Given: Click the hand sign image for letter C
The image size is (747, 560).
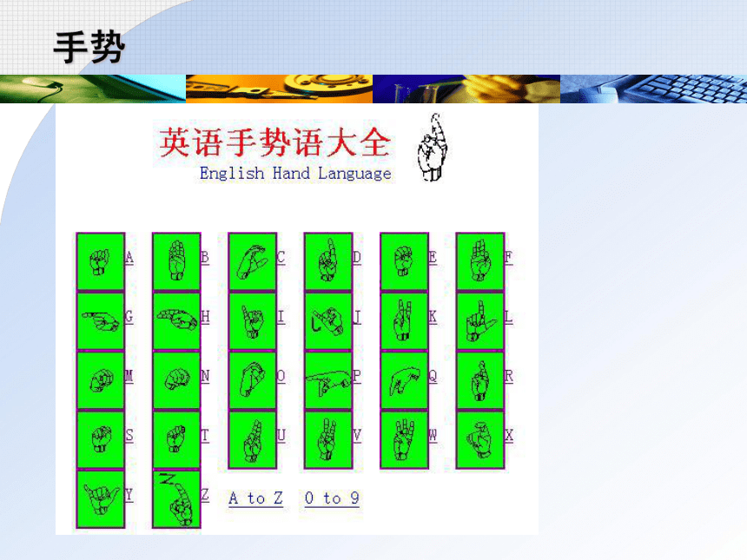Looking at the screenshot, I should point(253,261).
